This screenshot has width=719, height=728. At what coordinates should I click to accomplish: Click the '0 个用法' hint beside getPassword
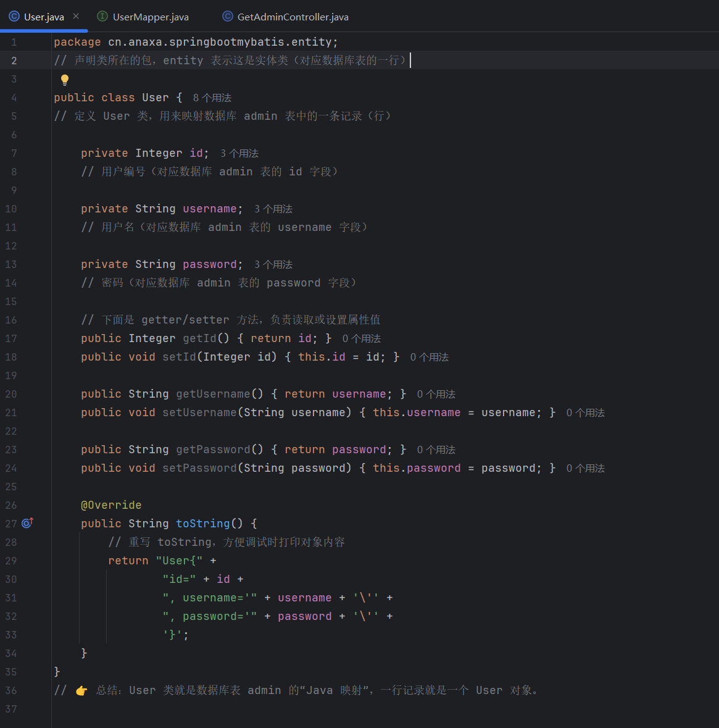[436, 450]
